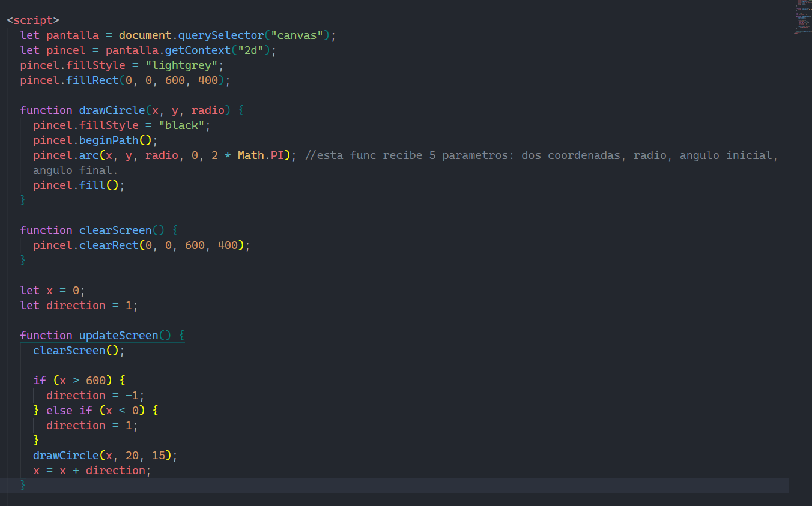Image resolution: width=812 pixels, height=506 pixels.
Task: Click the drawCircle(x, 20, 15) call
Action: [105, 456]
